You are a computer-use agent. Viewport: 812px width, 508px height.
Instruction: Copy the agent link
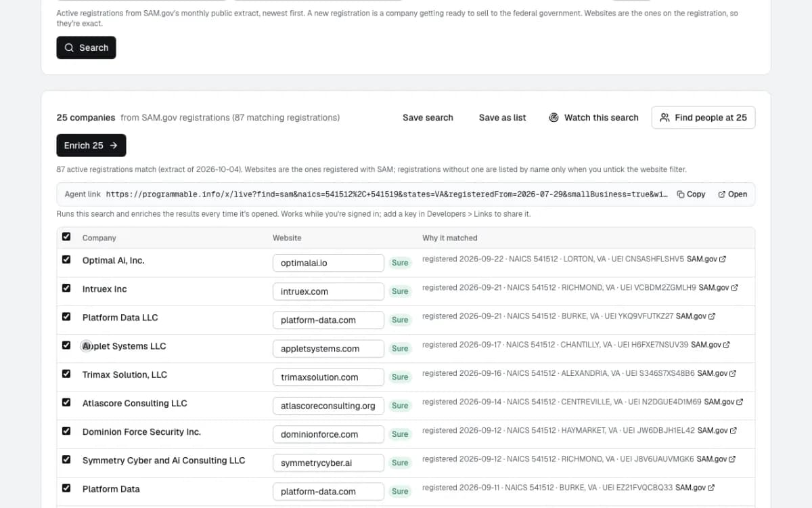click(691, 194)
